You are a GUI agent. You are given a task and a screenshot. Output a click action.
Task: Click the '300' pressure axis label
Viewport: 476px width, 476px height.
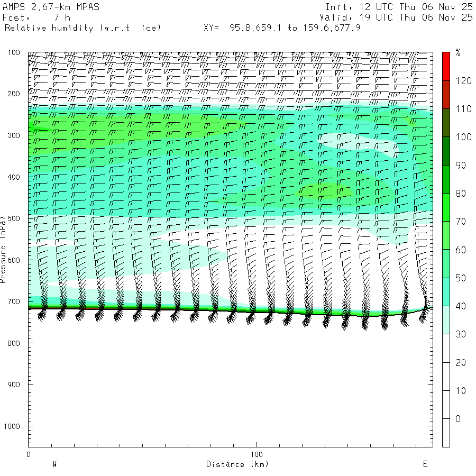coord(14,135)
